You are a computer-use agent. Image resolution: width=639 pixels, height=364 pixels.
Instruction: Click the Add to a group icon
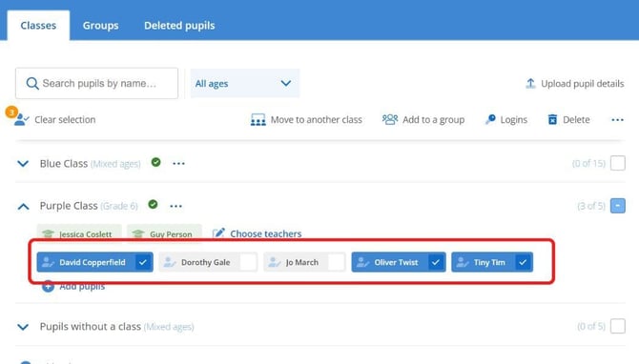pos(390,119)
